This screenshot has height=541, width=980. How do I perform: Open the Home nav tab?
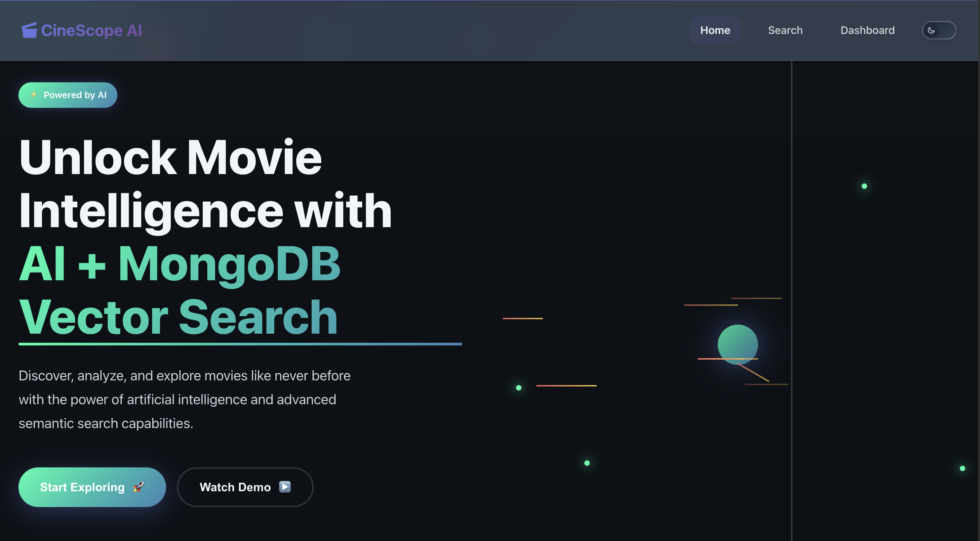(715, 31)
